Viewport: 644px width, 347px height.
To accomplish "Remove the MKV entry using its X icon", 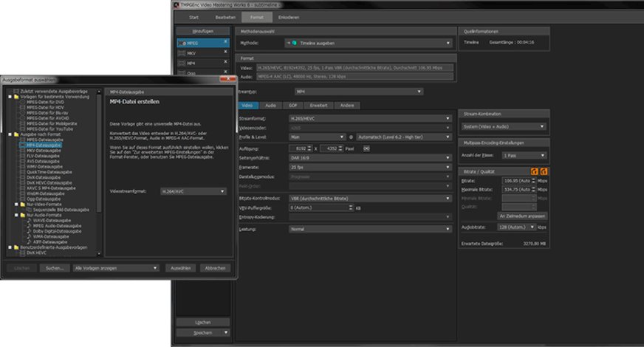I will click(x=225, y=52).
